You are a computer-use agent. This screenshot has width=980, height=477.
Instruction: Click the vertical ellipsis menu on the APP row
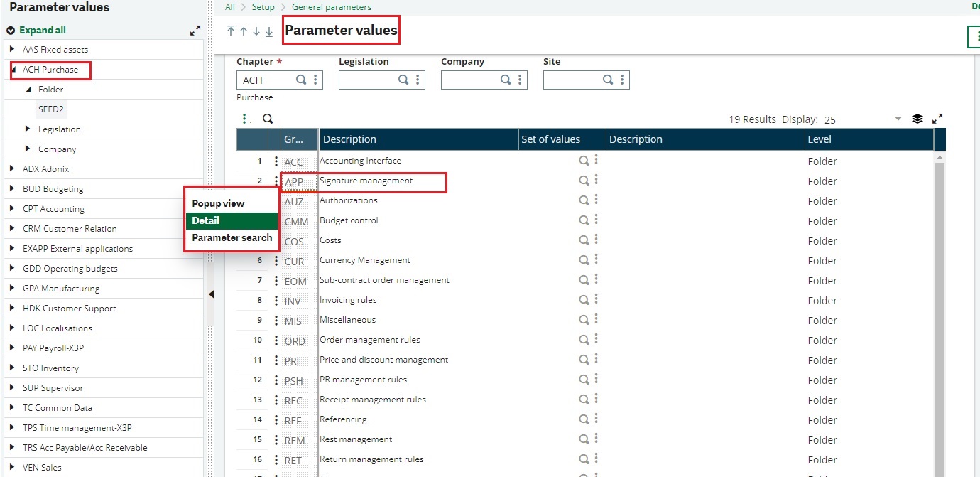[278, 181]
